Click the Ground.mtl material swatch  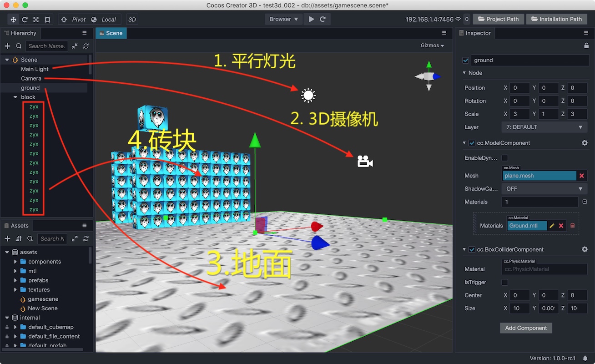tap(527, 225)
